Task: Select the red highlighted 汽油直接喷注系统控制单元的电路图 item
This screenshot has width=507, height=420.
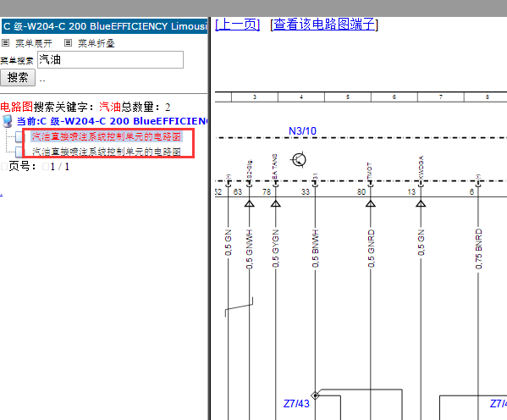Action: click(x=107, y=136)
